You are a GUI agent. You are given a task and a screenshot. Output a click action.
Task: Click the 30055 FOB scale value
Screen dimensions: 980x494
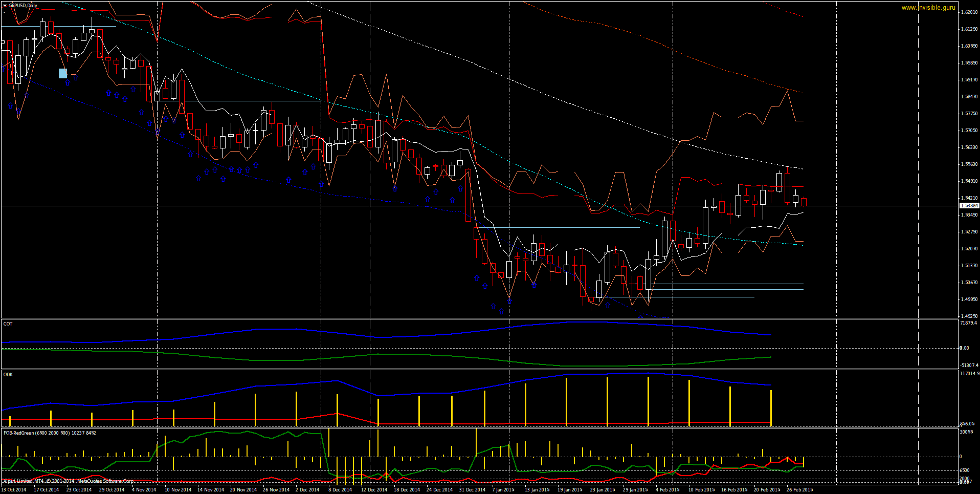coord(966,432)
